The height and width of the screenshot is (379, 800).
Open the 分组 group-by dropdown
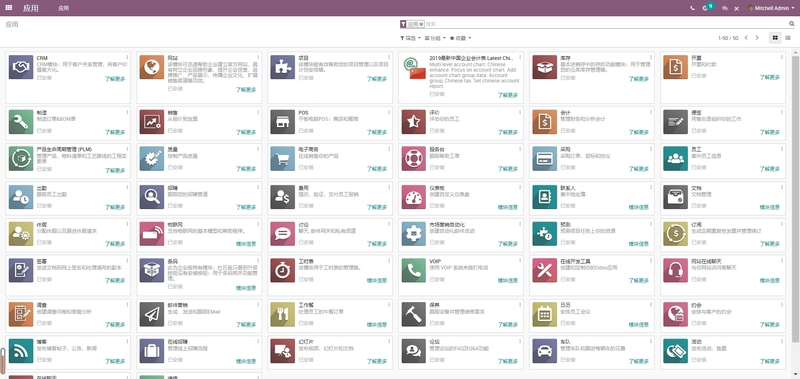point(435,38)
